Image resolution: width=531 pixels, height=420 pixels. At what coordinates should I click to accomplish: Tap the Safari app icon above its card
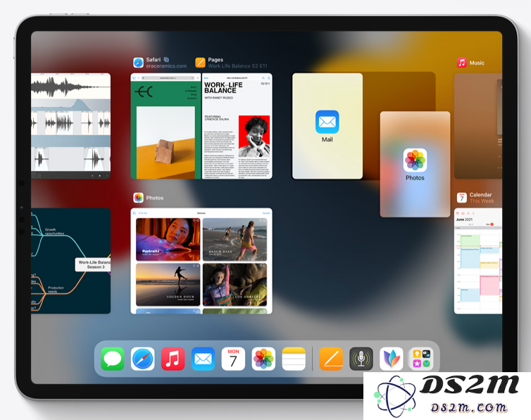(x=138, y=63)
